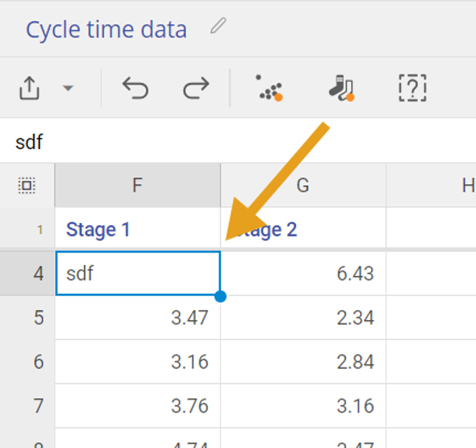476x448 pixels.
Task: Click the Cycle time data title
Action: pos(106,30)
